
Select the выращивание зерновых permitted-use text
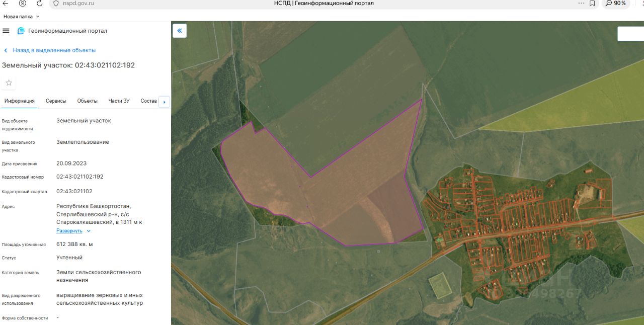pyautogui.click(x=100, y=299)
